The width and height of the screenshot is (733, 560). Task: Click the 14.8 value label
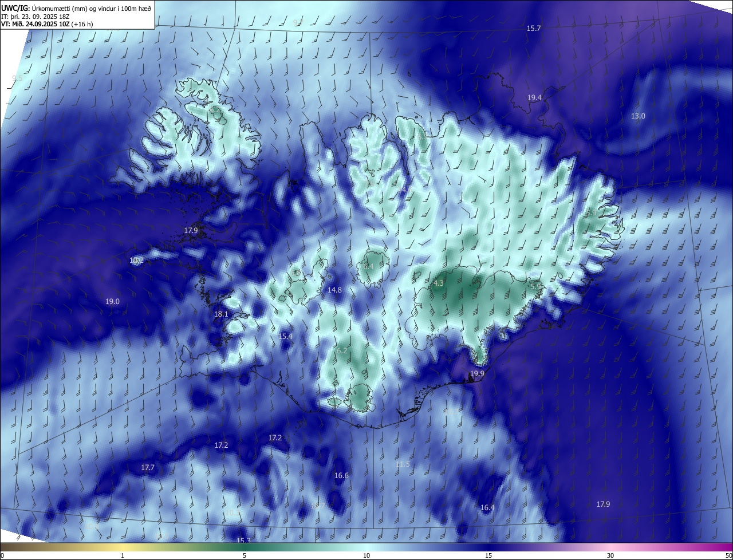(334, 290)
